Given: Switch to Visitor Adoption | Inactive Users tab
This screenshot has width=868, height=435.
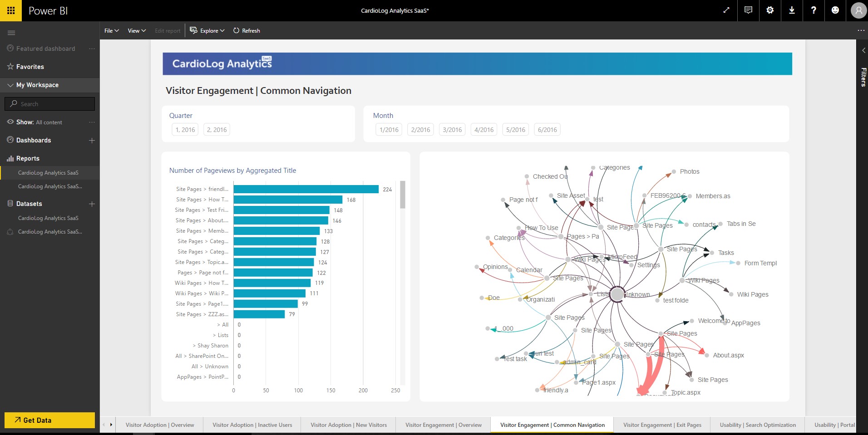Looking at the screenshot, I should 252,425.
